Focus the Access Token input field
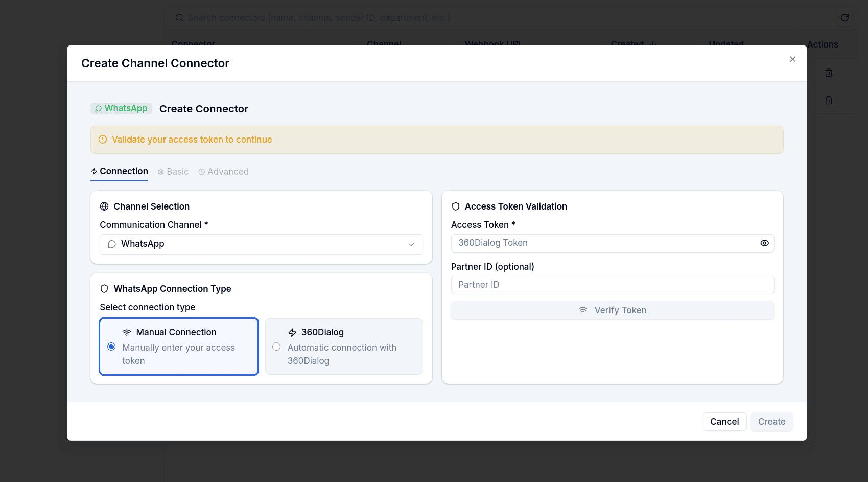 point(612,243)
